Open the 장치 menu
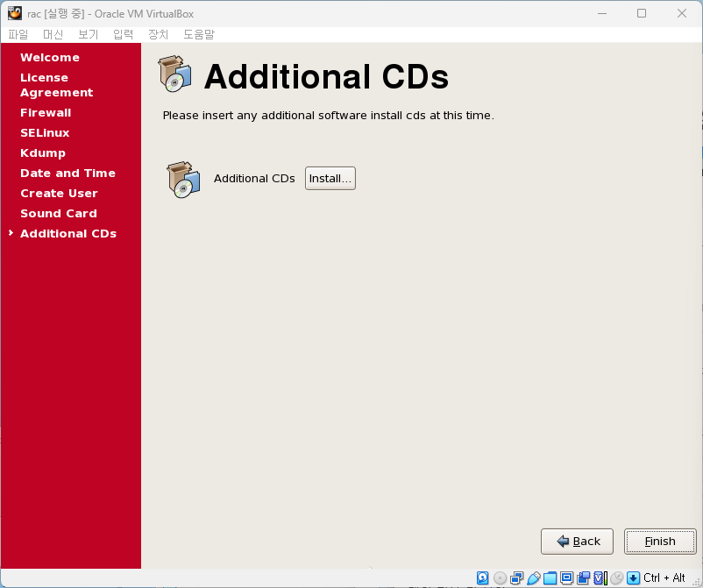This screenshot has width=703, height=588. 159,34
